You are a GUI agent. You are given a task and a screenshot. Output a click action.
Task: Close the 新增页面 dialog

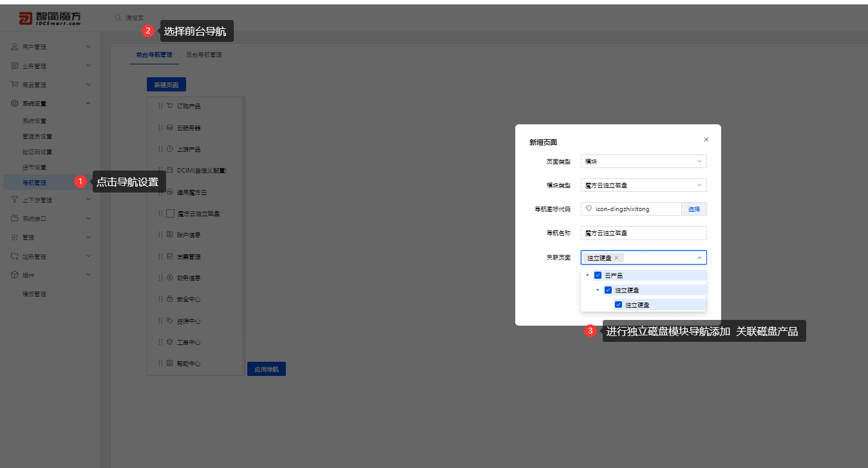(706, 140)
